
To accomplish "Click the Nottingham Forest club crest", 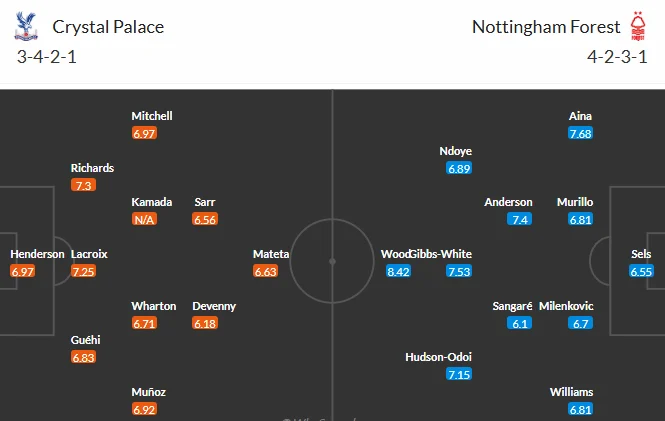I will click(x=638, y=26).
